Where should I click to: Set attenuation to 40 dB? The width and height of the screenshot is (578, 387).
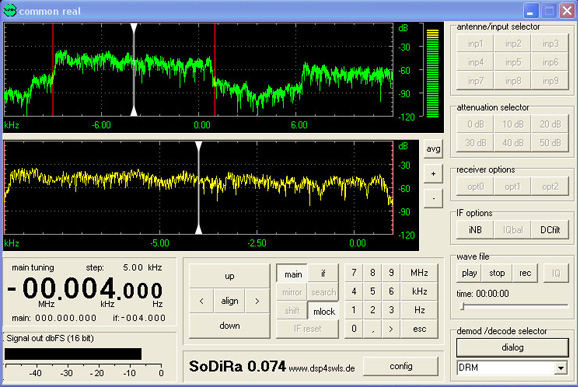click(x=513, y=143)
